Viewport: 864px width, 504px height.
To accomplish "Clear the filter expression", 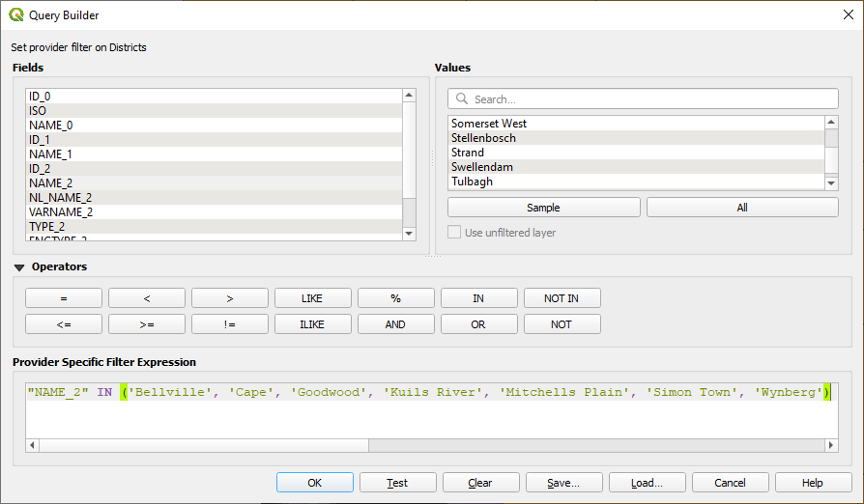I will (x=480, y=483).
